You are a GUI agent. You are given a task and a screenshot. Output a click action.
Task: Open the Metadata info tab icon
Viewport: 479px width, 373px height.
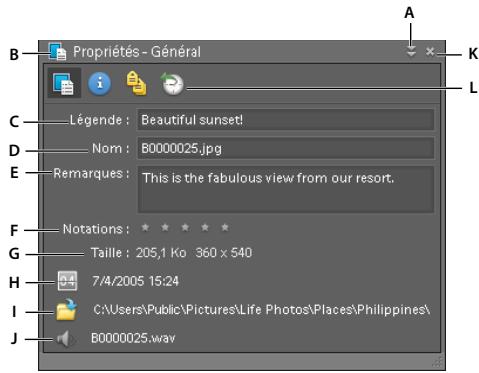(99, 83)
